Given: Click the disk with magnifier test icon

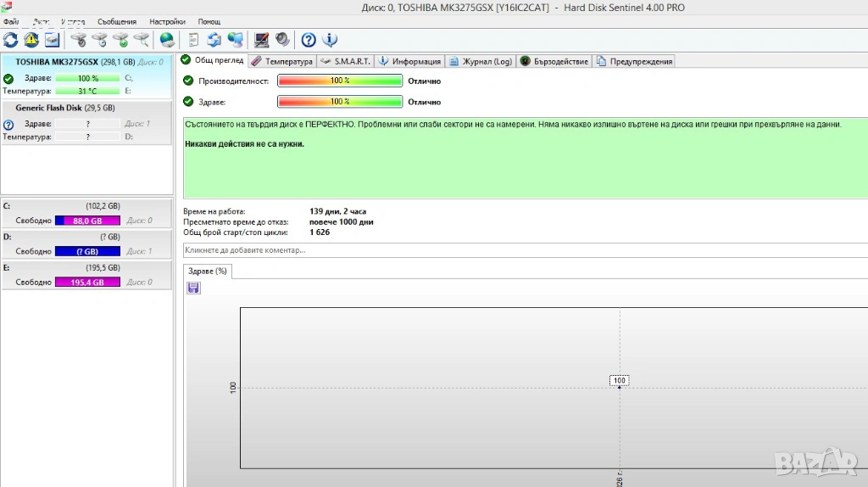Looking at the screenshot, I should coord(141,40).
